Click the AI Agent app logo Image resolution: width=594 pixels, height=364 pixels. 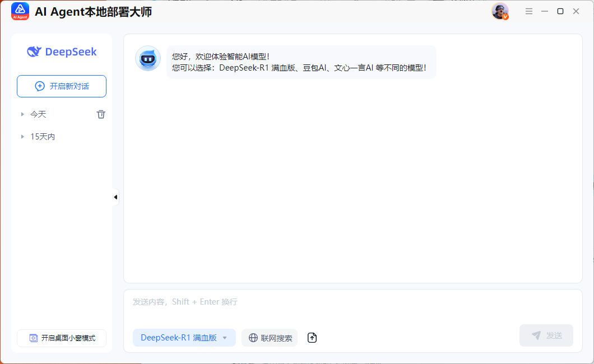pos(20,11)
